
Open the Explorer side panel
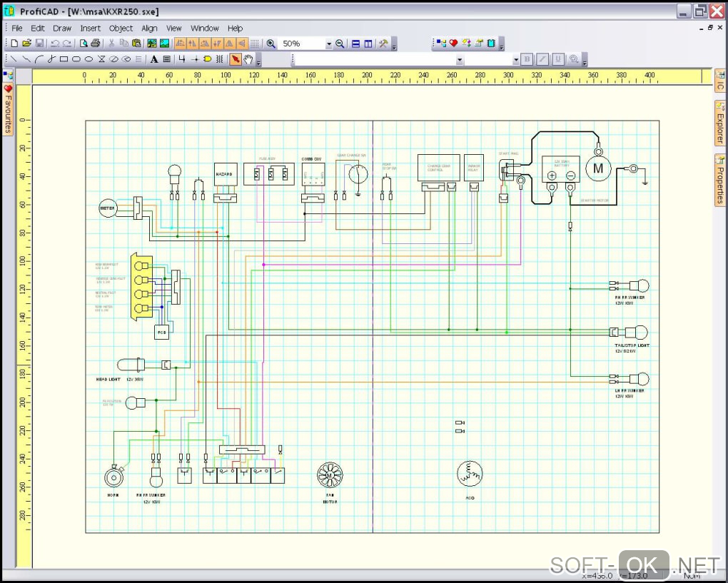click(x=720, y=123)
